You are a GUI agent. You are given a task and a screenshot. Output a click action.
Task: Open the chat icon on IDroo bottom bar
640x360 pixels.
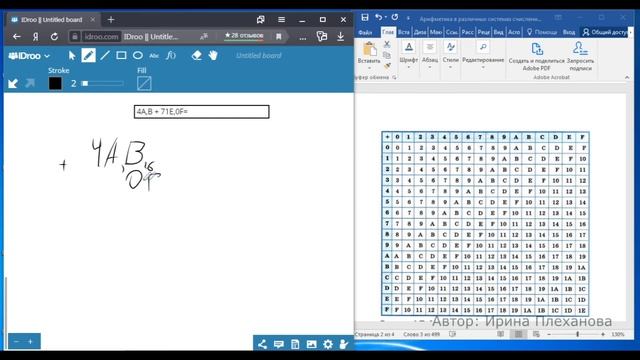click(x=279, y=344)
